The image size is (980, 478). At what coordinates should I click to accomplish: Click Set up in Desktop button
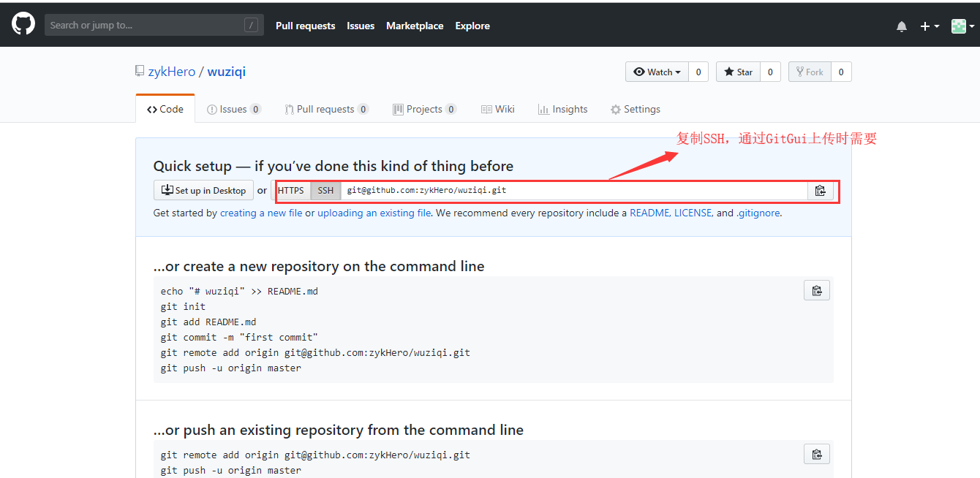[x=203, y=190]
